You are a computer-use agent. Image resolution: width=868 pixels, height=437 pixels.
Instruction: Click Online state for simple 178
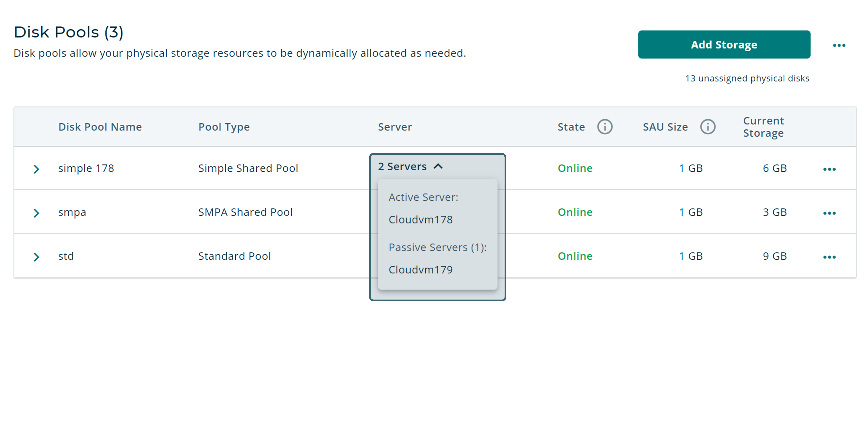pos(575,168)
